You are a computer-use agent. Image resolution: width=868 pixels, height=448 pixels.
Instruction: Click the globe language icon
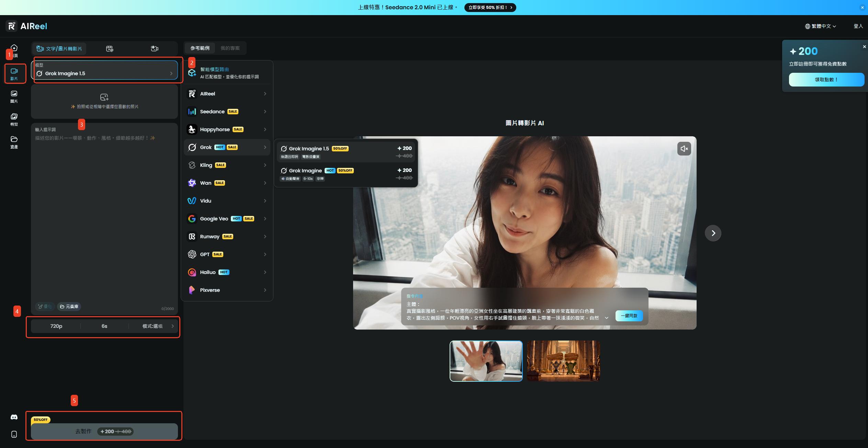point(807,26)
